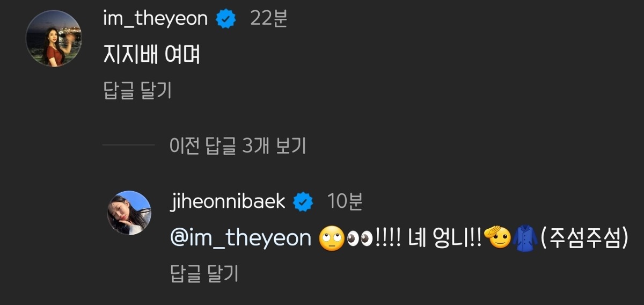Screen dimensions: 644x305
Task: Open jiheonnibaek's profile picture
Action: [x=129, y=213]
